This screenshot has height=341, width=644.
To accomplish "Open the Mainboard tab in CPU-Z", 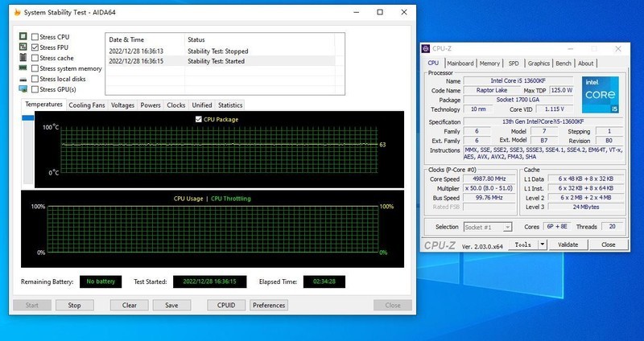I will click(460, 64).
